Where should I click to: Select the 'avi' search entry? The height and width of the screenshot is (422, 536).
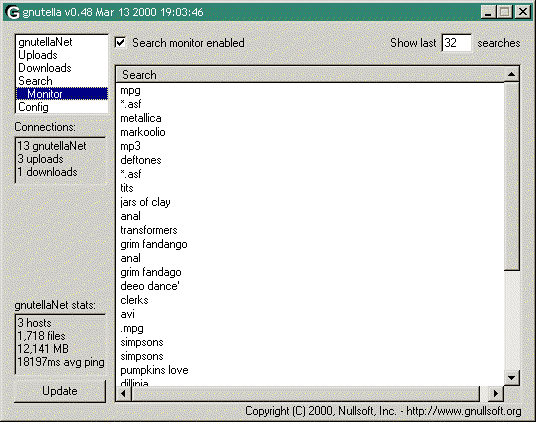pyautogui.click(x=128, y=314)
